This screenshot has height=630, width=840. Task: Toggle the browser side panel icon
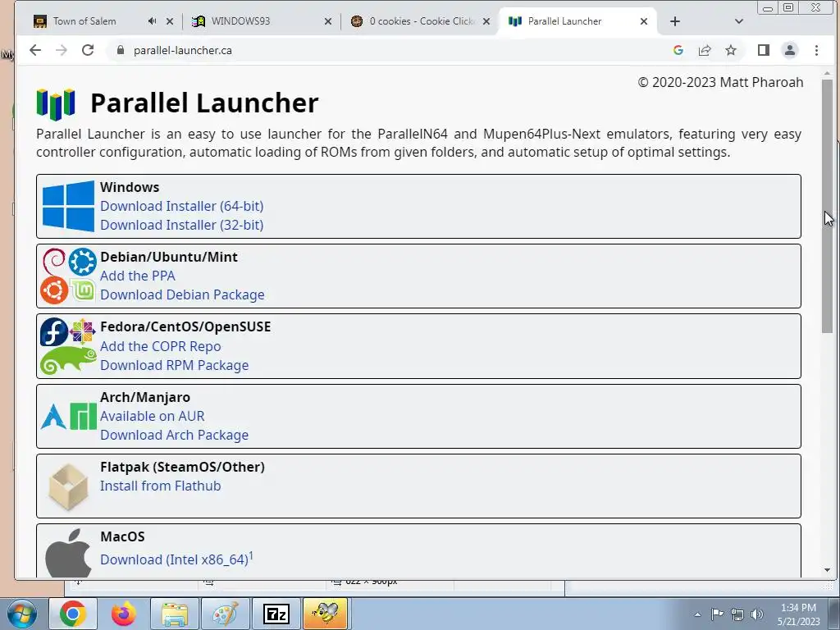click(764, 50)
